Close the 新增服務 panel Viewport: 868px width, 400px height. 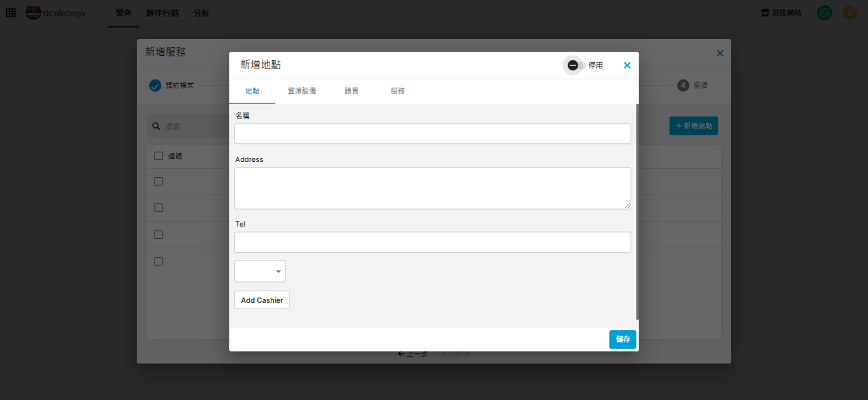click(720, 53)
